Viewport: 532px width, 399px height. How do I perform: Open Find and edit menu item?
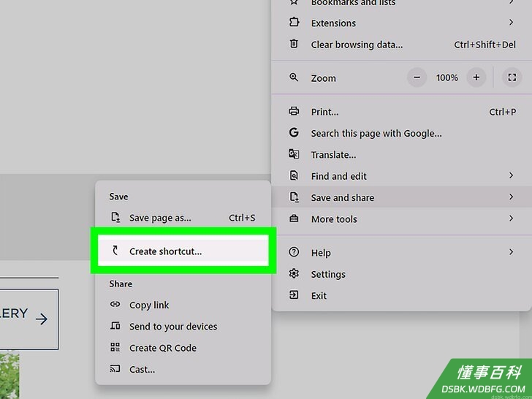click(x=401, y=175)
